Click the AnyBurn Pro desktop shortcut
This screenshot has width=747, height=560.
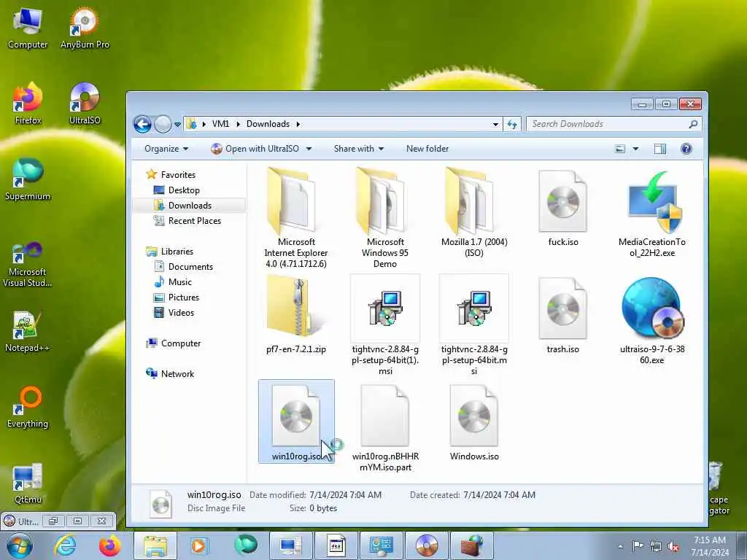pos(85,28)
